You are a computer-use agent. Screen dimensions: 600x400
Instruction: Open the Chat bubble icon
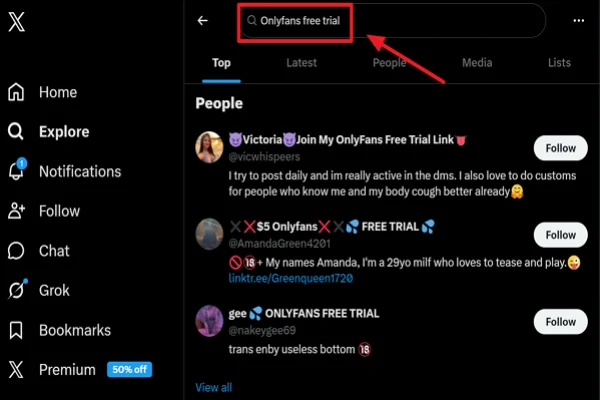click(x=16, y=251)
